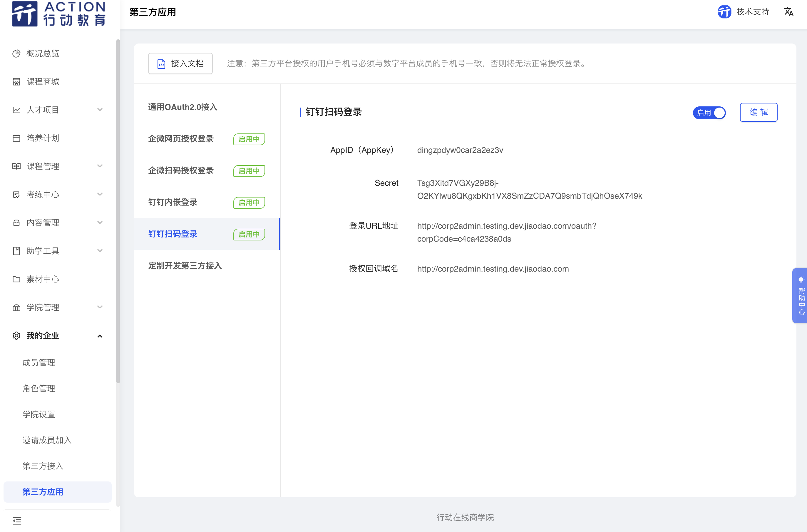Click the 启用中 badge on 钉钉扫码登录
807x532 pixels.
point(249,235)
